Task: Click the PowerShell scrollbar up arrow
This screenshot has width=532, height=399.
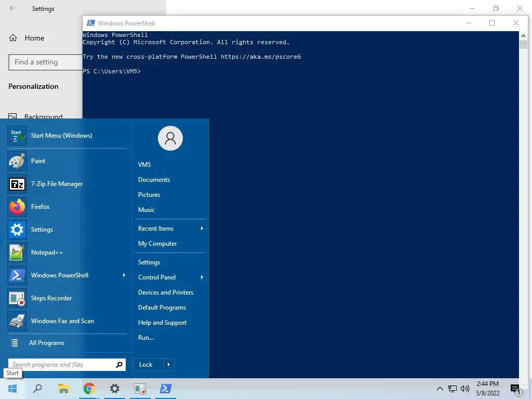Action: [523, 35]
